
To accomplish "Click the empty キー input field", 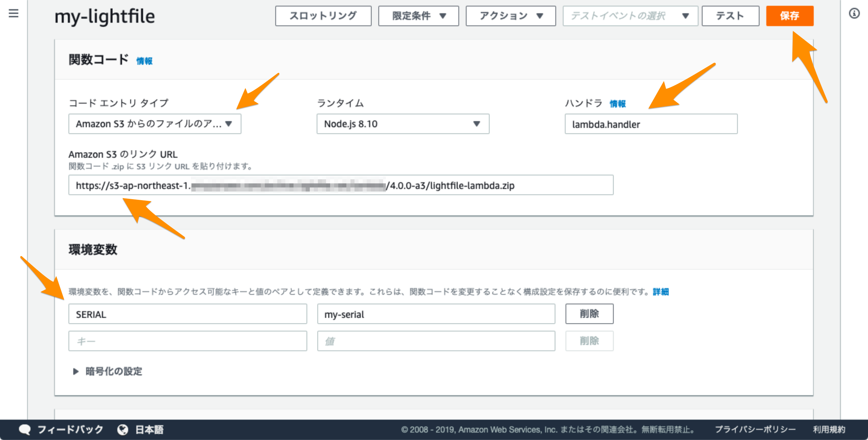I will click(188, 341).
